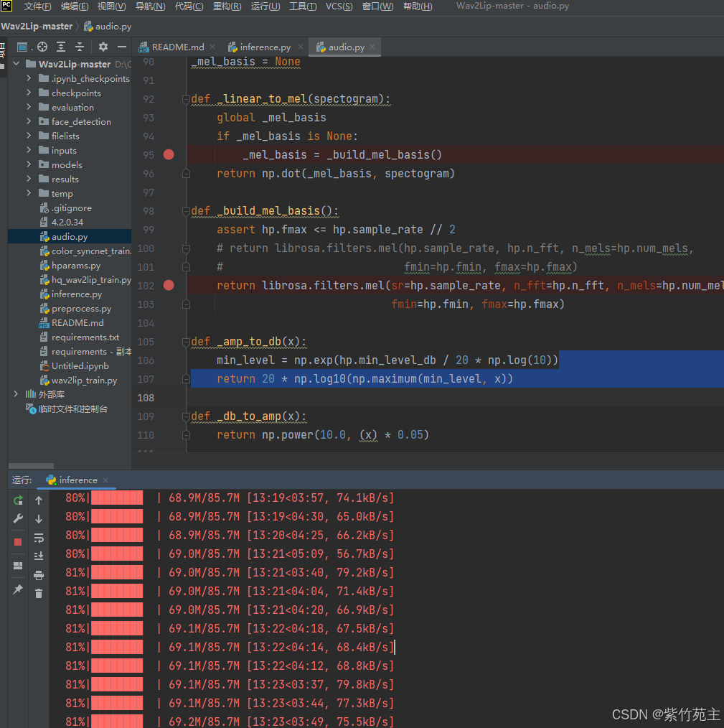The image size is (724, 728).
Task: Expand the filelists folder
Action: (29, 136)
